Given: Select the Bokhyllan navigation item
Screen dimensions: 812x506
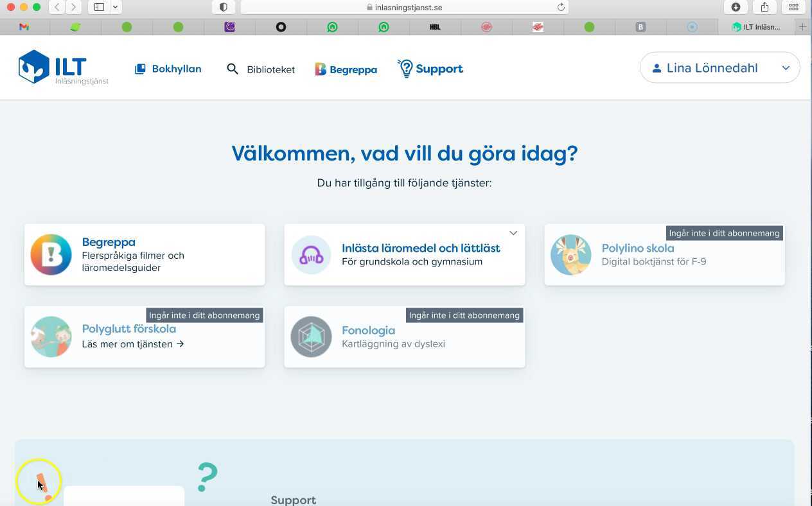Looking at the screenshot, I should (176, 69).
